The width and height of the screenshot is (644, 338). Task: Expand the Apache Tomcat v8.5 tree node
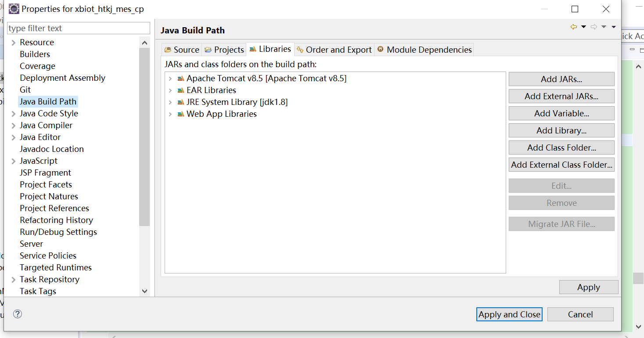coord(171,78)
